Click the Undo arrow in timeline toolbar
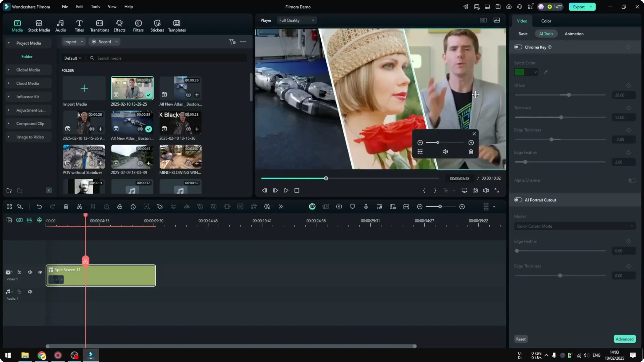Image resolution: width=644 pixels, height=362 pixels. click(x=39, y=206)
